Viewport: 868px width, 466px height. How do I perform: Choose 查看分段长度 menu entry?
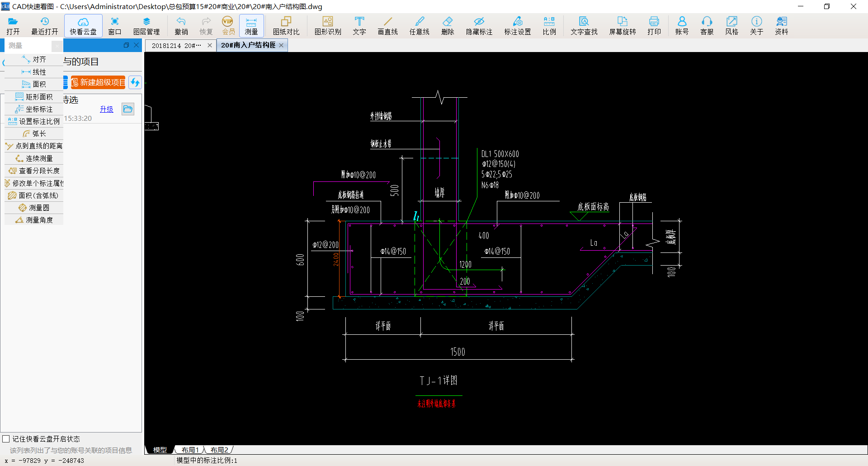click(x=34, y=171)
